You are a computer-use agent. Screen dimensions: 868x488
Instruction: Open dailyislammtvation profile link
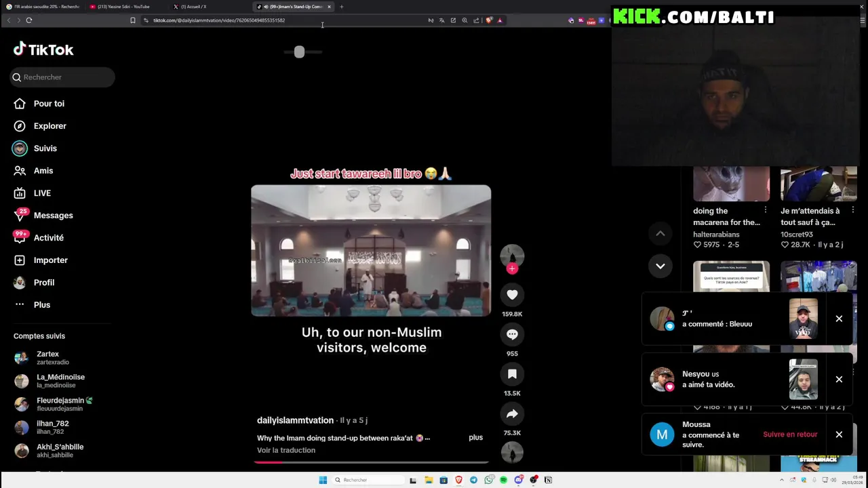[x=295, y=420]
